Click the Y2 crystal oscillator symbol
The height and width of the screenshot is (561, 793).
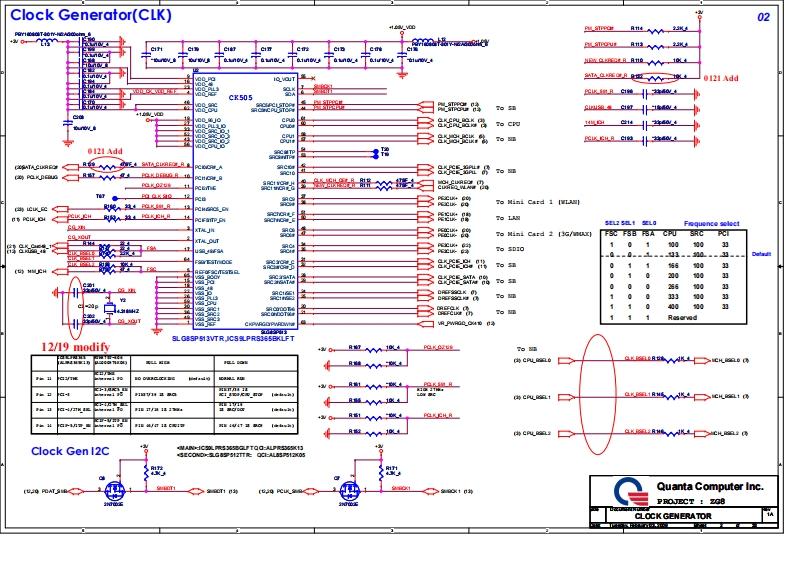point(107,309)
